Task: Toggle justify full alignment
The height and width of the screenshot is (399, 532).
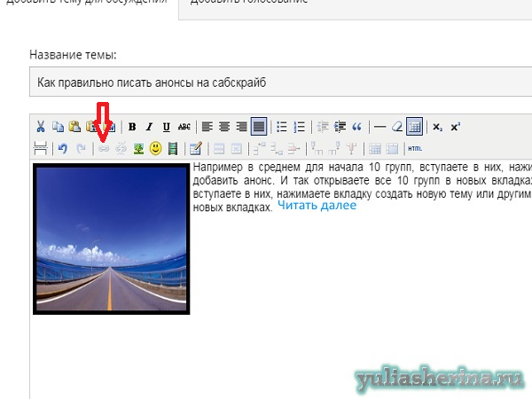Action: pyautogui.click(x=259, y=127)
